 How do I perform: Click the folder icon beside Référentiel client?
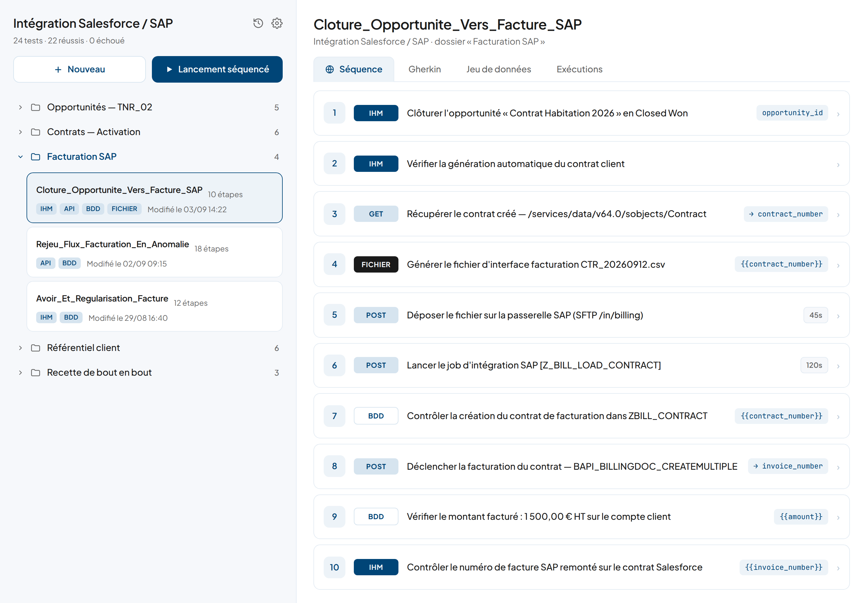point(36,348)
